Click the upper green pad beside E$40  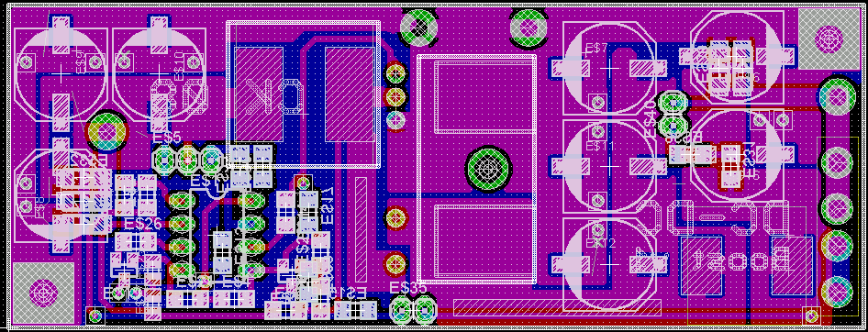[x=673, y=103]
